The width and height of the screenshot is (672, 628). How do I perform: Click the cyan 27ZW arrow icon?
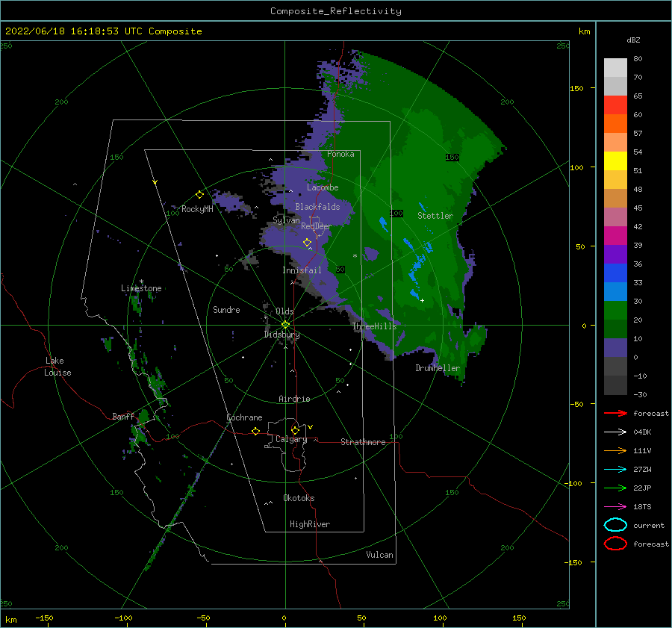(615, 470)
